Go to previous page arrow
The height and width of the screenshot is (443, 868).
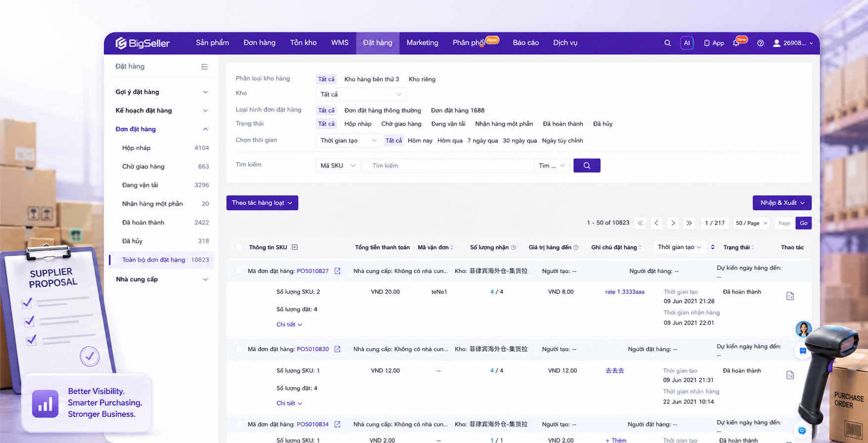click(x=656, y=223)
